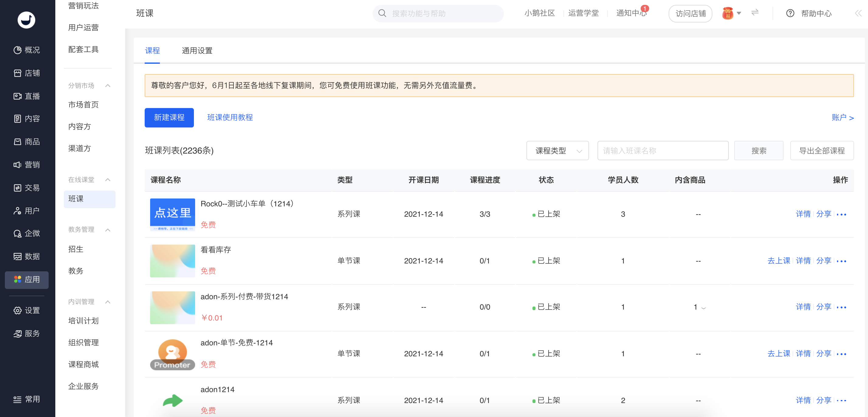Open the 直播 live stream sidebar icon
Viewport: 868px width, 417px height.
(x=18, y=96)
